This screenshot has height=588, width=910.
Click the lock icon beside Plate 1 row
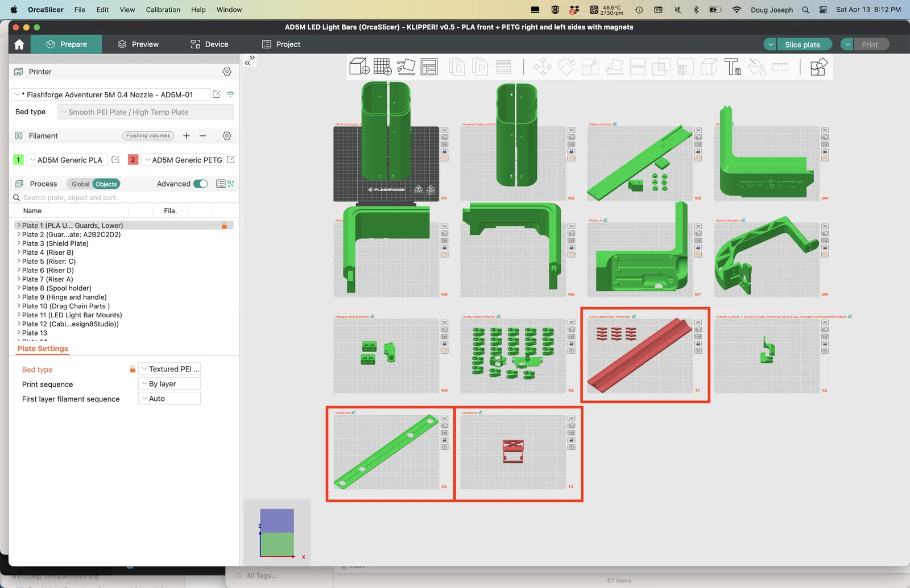coord(225,225)
